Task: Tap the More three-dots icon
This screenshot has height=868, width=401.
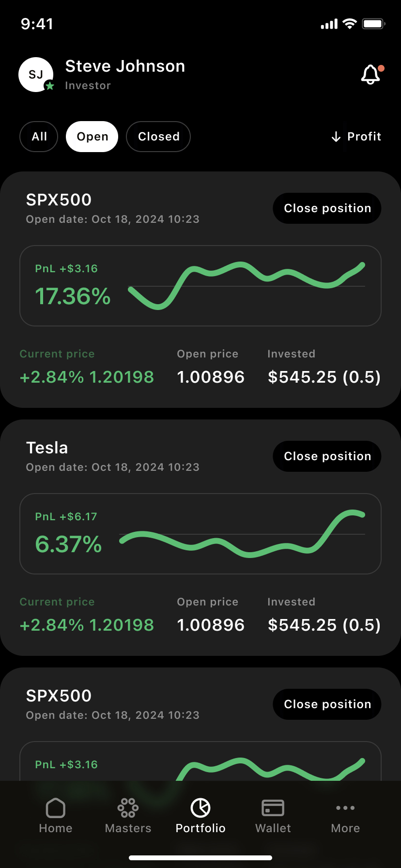Action: pos(345,808)
